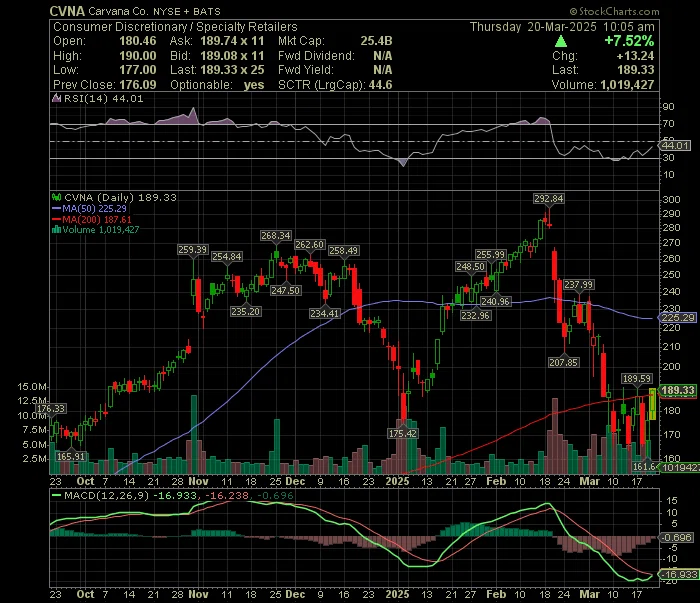Click the Thursday 20-Mar-2025 10:05 am timestamp
700x603 pixels.
point(562,27)
